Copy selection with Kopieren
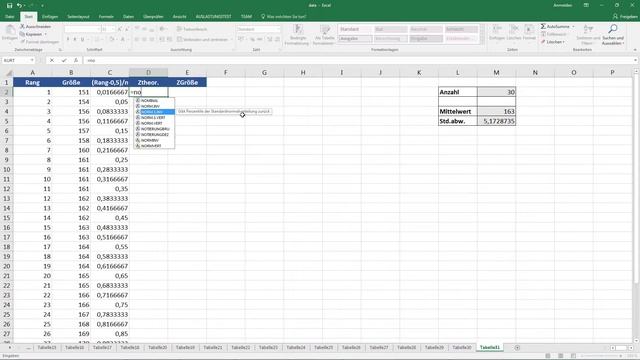The width and height of the screenshot is (640, 360). point(31,34)
